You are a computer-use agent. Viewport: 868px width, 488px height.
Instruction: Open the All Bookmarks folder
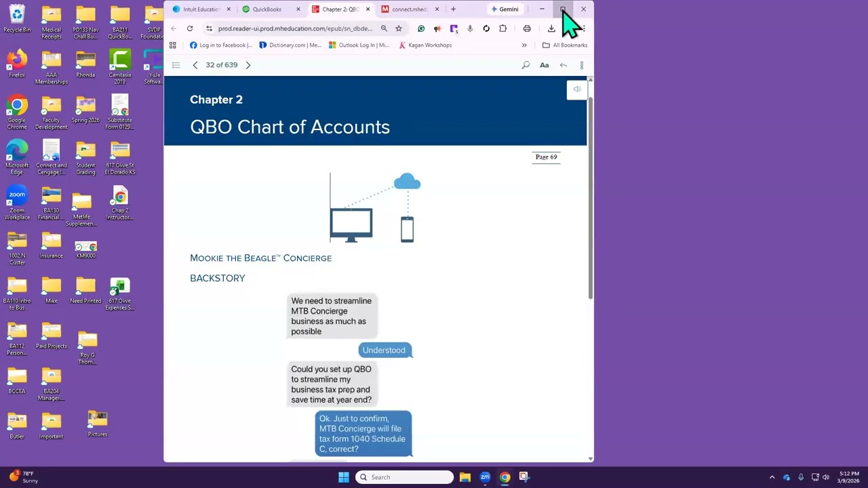pos(565,45)
